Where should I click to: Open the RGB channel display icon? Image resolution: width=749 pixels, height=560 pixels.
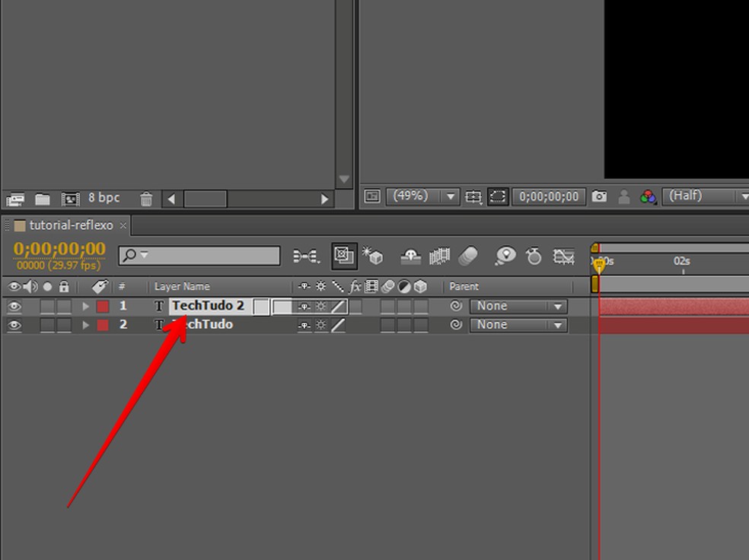[648, 196]
